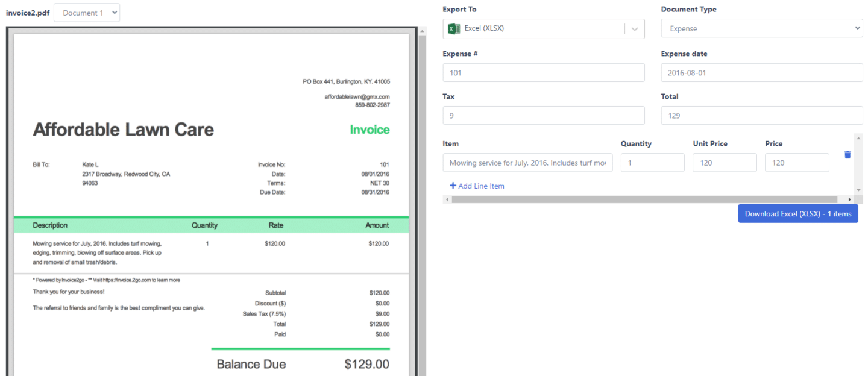
Task: Open the Document 1 selector
Action: click(86, 12)
